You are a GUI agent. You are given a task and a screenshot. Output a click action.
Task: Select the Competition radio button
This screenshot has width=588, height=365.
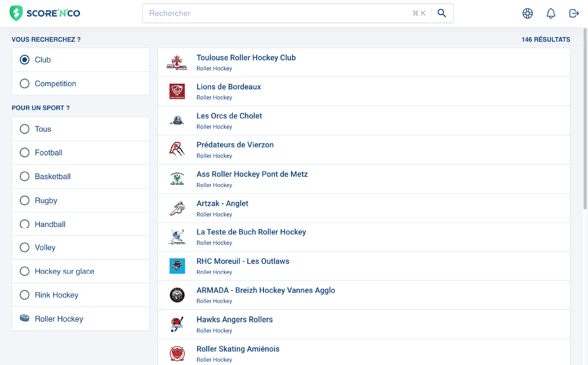coord(24,83)
